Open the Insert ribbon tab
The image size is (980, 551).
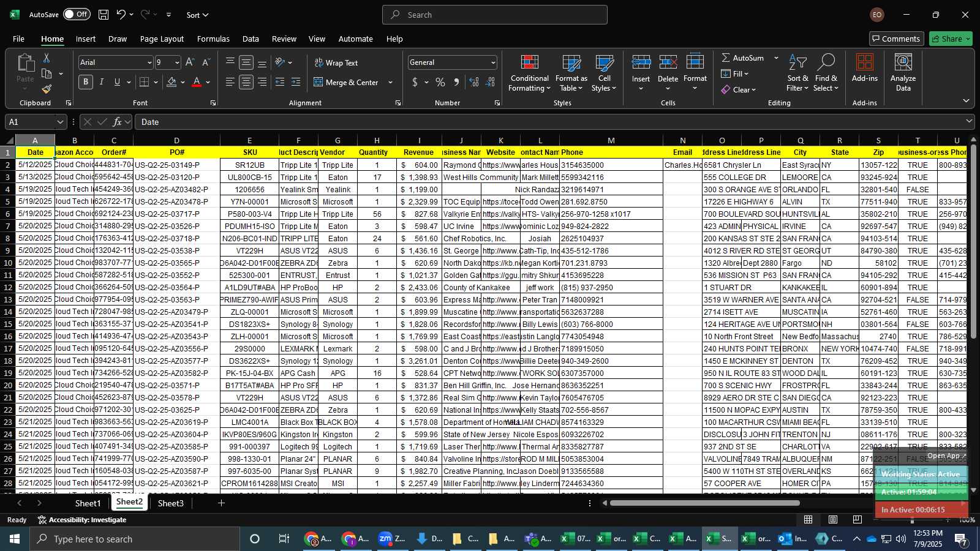point(86,39)
